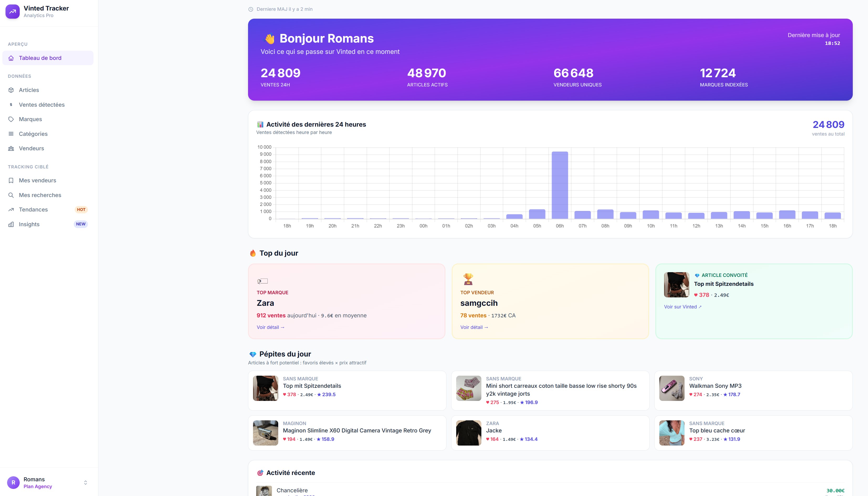The width and height of the screenshot is (868, 496).
Task: Click the R avatar for Romans
Action: click(13, 483)
